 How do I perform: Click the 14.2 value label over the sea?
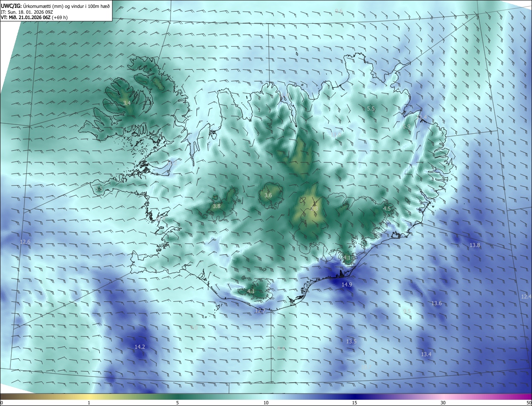[140, 347]
